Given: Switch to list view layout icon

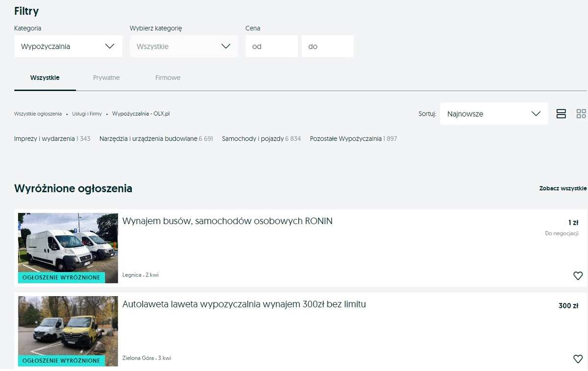Looking at the screenshot, I should (x=561, y=114).
